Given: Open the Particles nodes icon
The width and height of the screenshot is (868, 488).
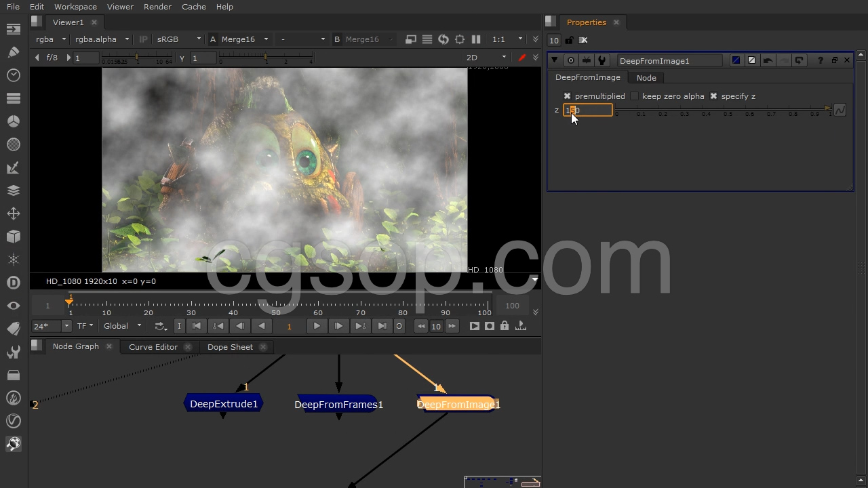Looking at the screenshot, I should pyautogui.click(x=14, y=260).
